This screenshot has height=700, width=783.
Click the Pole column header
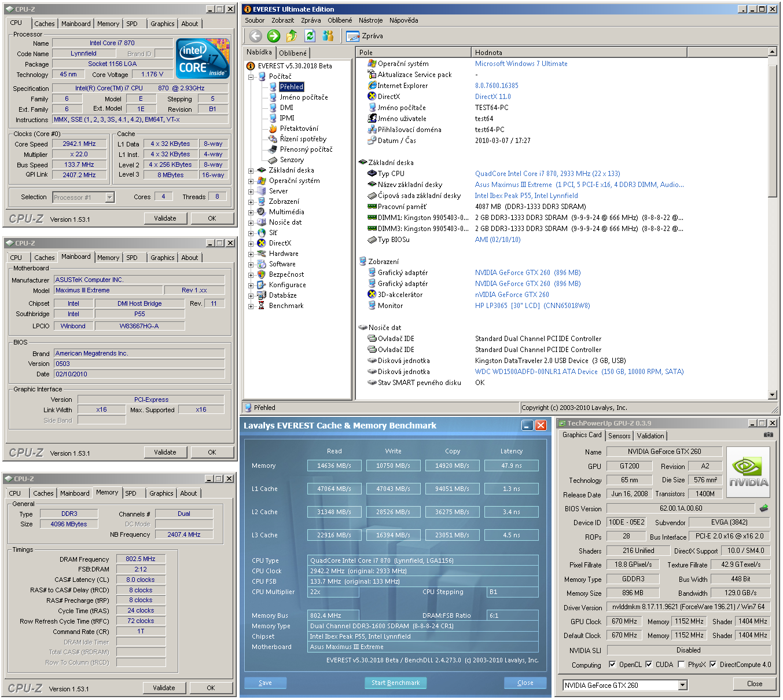tap(413, 52)
